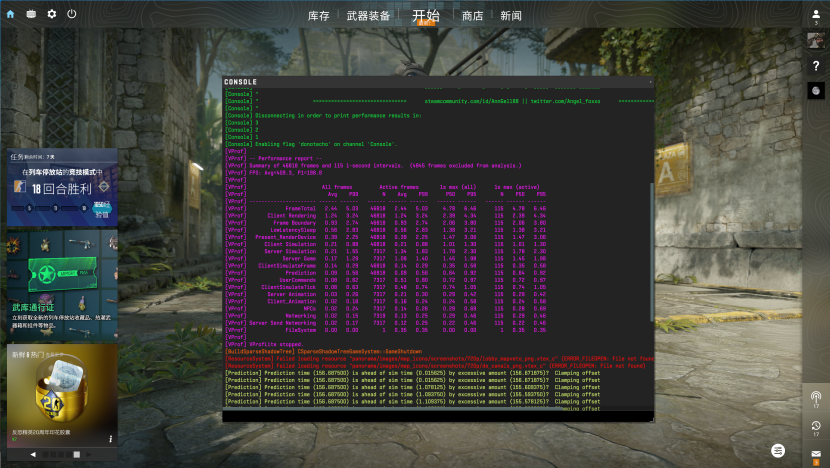The image size is (830, 468).
Task: Click the Home icon in the top-left
Action: tap(11, 14)
